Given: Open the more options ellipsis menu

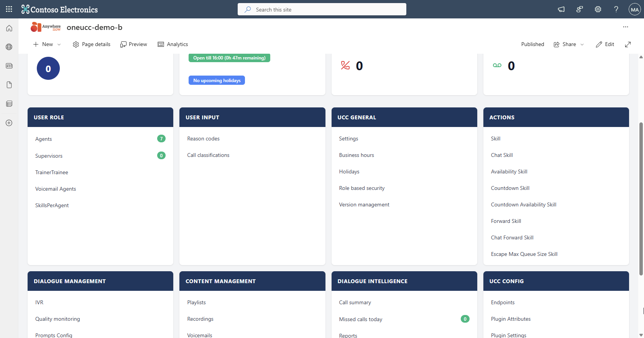Looking at the screenshot, I should [625, 27].
